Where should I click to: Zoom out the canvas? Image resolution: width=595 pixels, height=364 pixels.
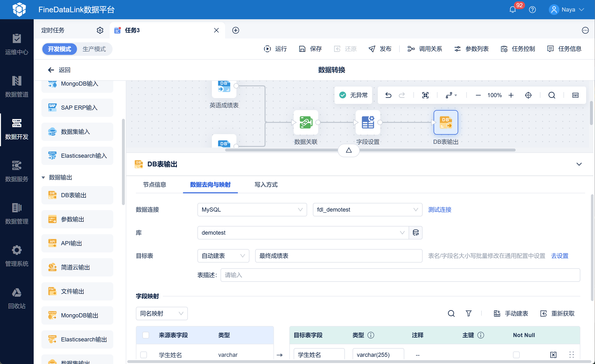pyautogui.click(x=478, y=95)
